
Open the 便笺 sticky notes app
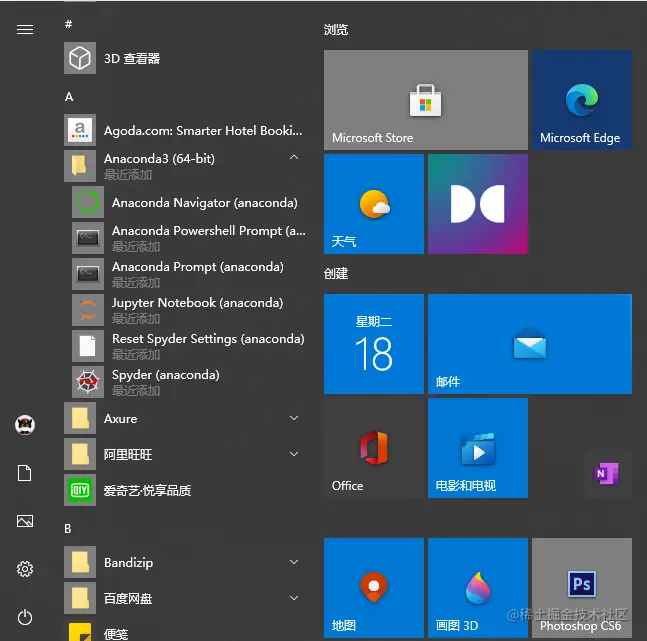[185, 632]
